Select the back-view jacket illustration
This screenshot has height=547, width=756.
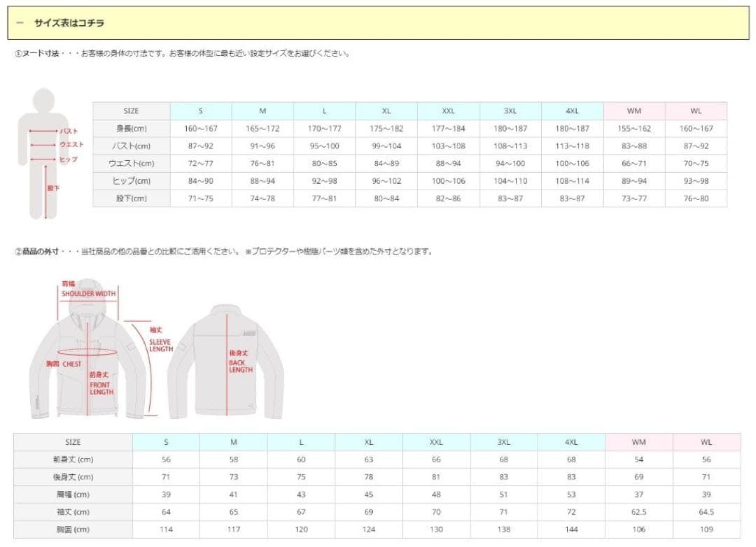225,364
